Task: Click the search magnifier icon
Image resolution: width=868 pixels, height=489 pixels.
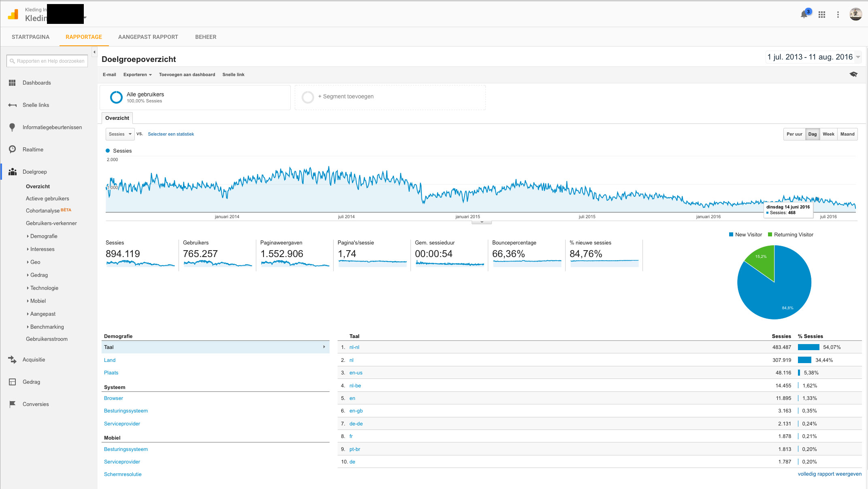Action: pyautogui.click(x=12, y=61)
